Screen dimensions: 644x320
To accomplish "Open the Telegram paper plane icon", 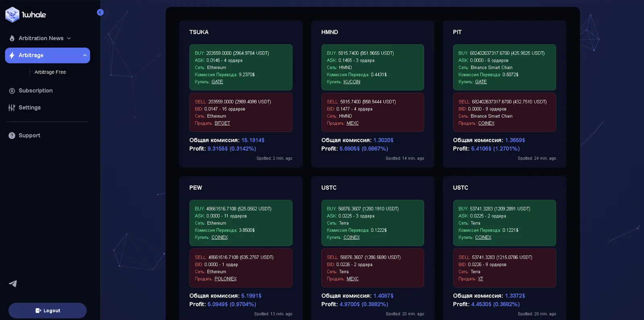I will click(x=13, y=284).
